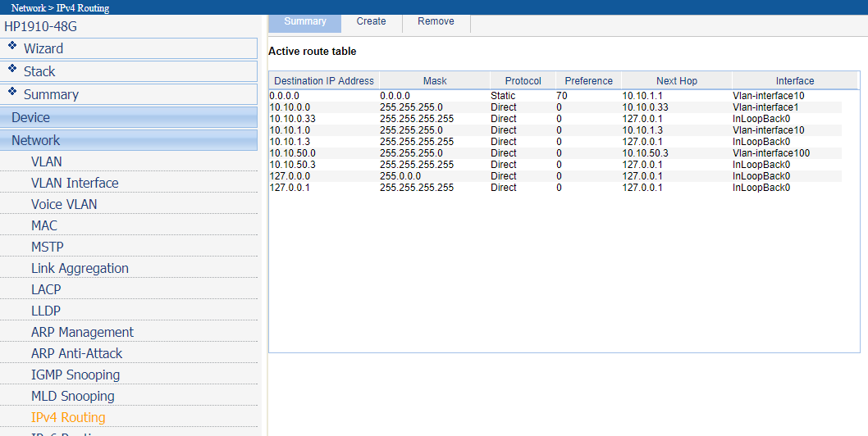Click next hop 10.10.1.1

click(x=642, y=96)
